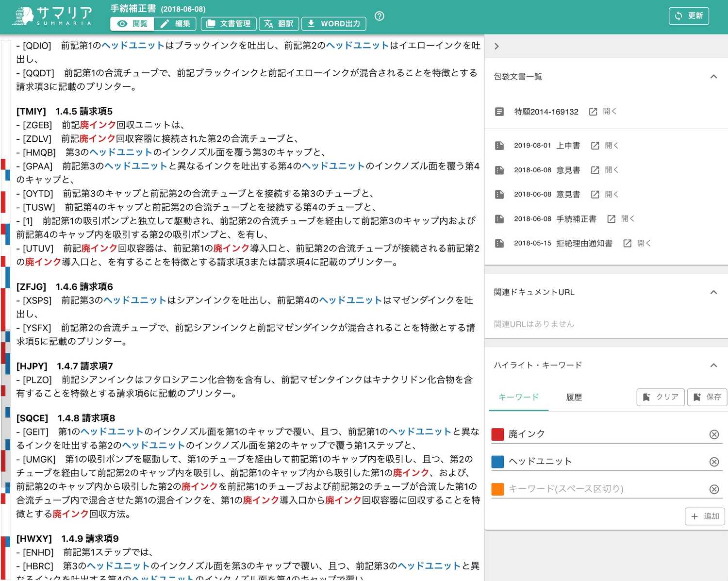Click file icon for 2018-05-15 拒絶理由通知書
This screenshot has height=581, width=728.
click(499, 243)
